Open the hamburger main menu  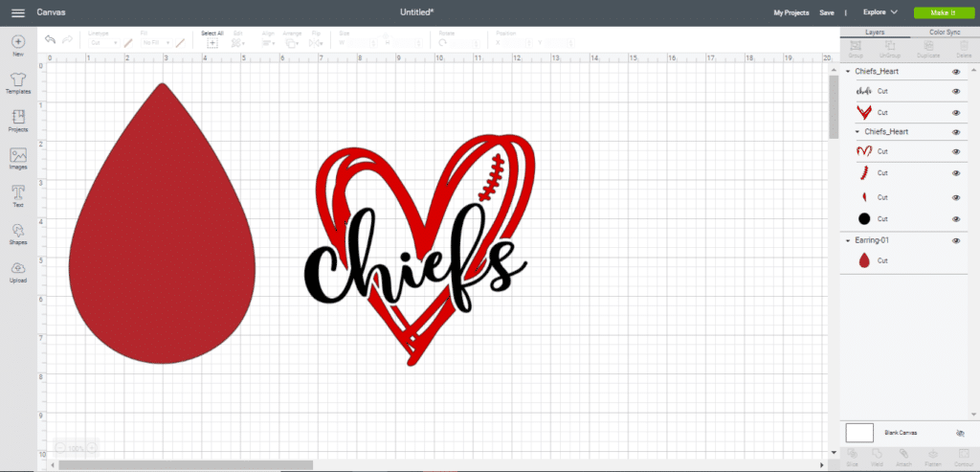(18, 12)
